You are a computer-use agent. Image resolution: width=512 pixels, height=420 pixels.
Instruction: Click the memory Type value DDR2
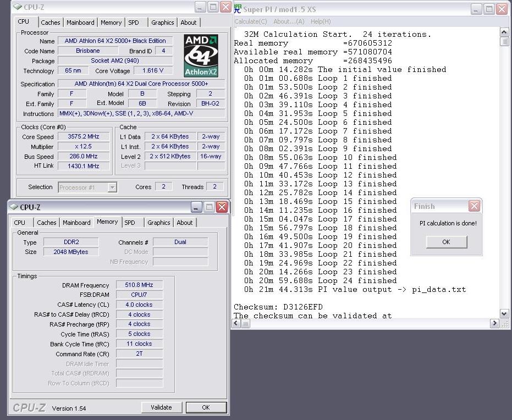click(71, 242)
